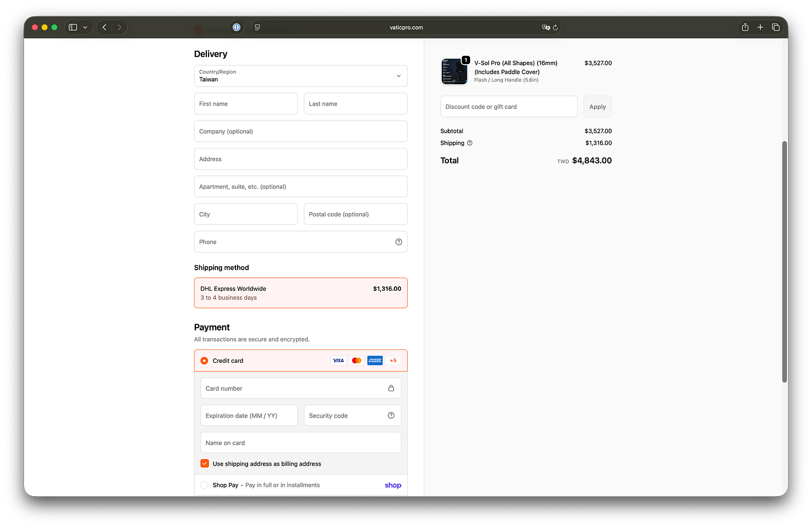Click the Security code help icon
812x528 pixels.
[x=391, y=415]
